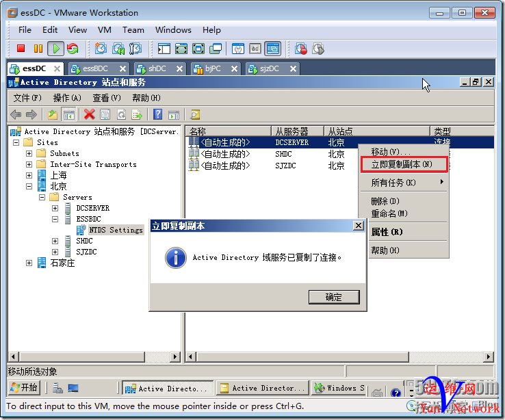
Task: Click the quick switch mode icon
Action: tap(181, 49)
